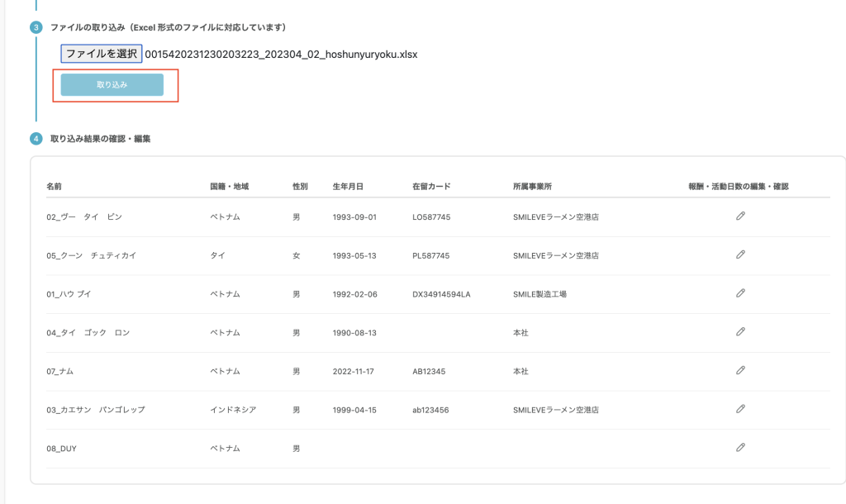
Task: Click residence card LO587745
Action: pos(431,217)
